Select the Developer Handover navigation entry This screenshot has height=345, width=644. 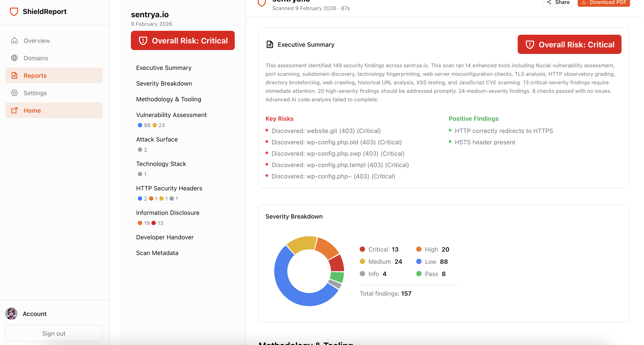165,237
